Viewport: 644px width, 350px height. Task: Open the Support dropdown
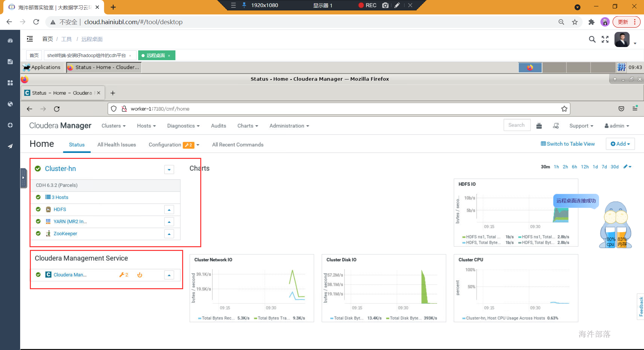pos(581,126)
